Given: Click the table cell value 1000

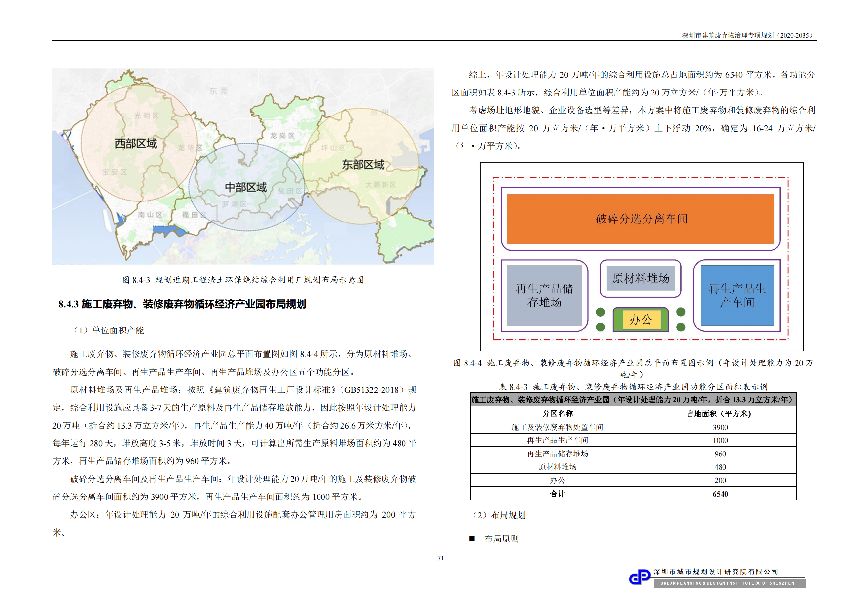Looking at the screenshot, I should (x=720, y=440).
